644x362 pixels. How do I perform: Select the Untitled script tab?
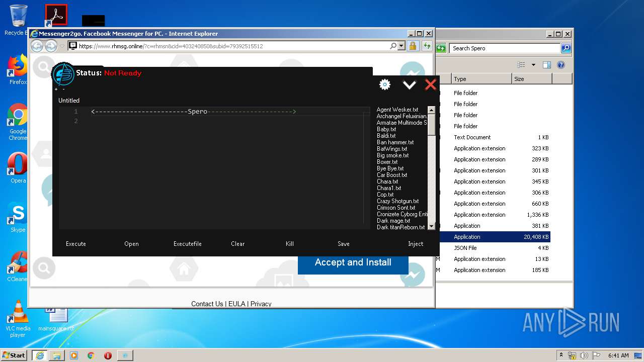tap(69, 101)
